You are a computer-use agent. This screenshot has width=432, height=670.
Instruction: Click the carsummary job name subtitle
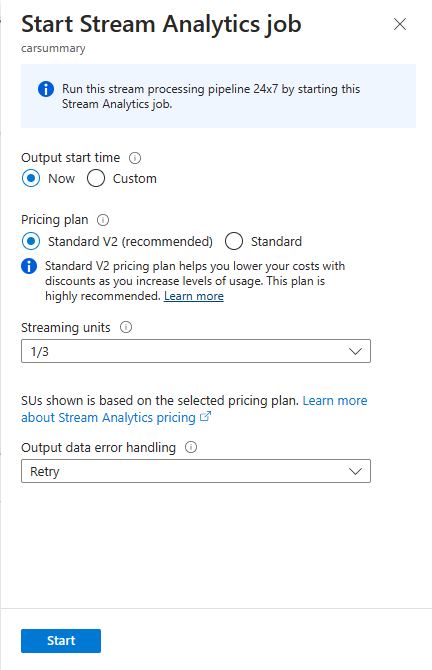pos(53,48)
